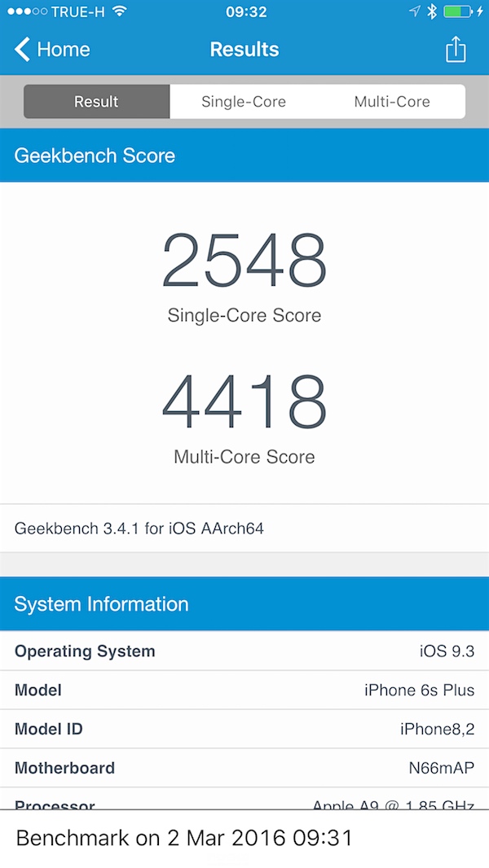Image resolution: width=489 pixels, height=868 pixels.
Task: Select the Model iPhone 6s Plus row
Action: click(x=244, y=690)
